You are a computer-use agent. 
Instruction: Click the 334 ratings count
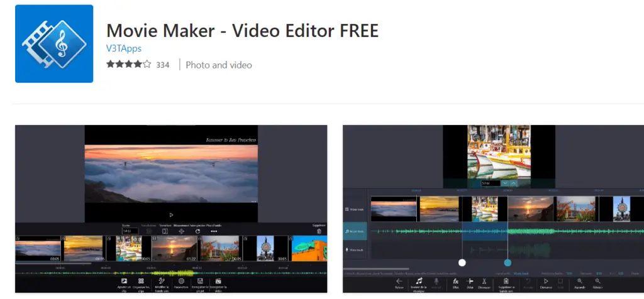point(163,65)
